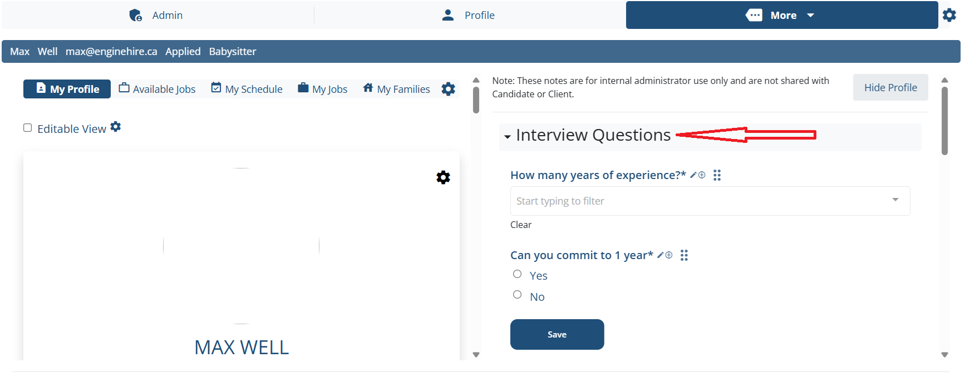This screenshot has height=382, width=980.
Task: Click the Save button
Action: 557,334
